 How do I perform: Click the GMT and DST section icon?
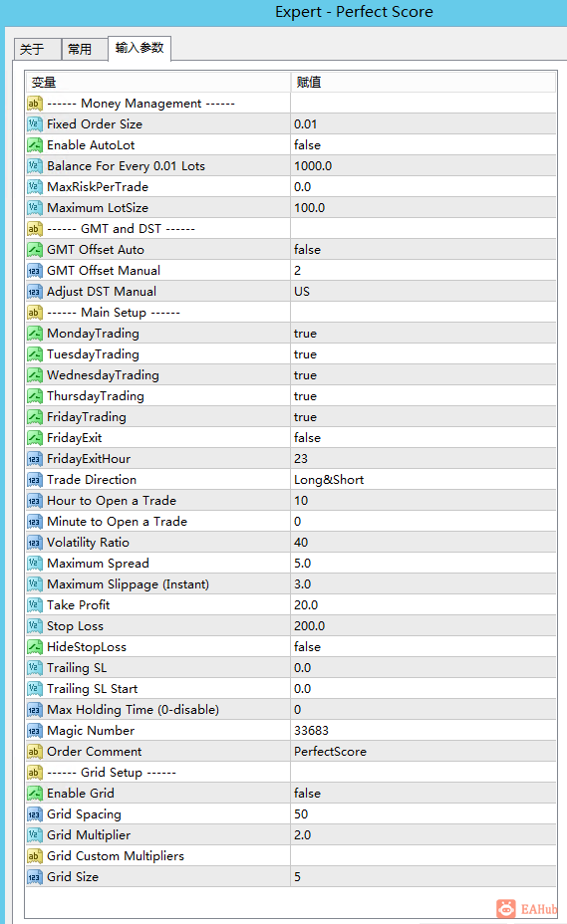pos(35,229)
